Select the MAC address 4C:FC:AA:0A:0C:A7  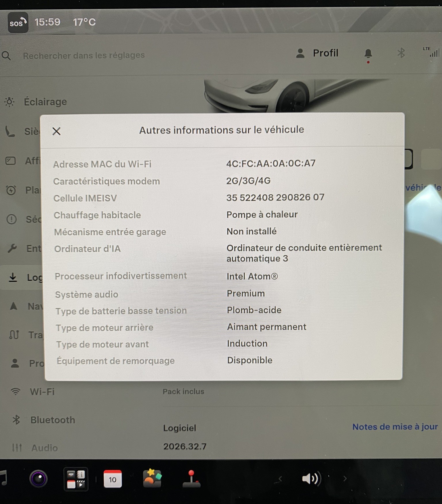point(271,163)
